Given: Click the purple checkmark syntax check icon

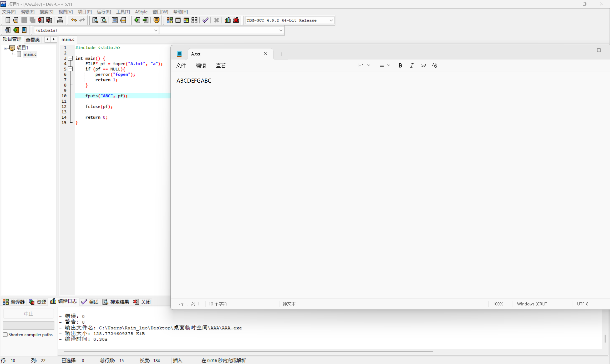Looking at the screenshot, I should point(205,20).
